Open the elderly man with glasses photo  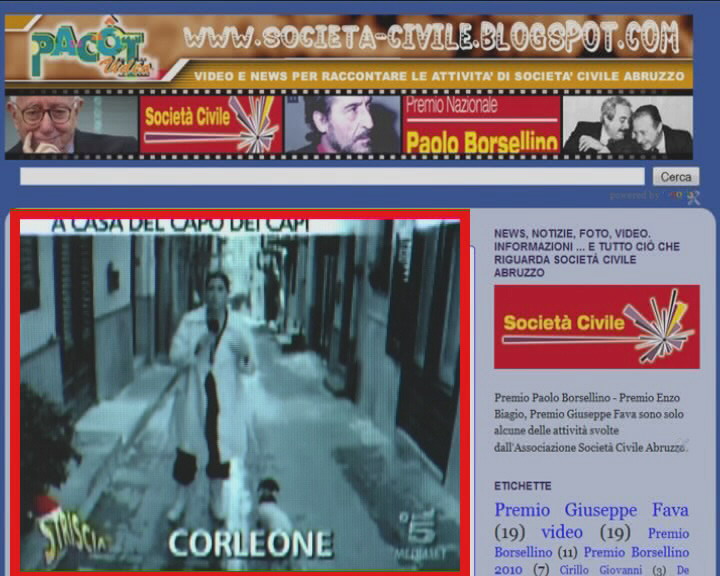71,124
